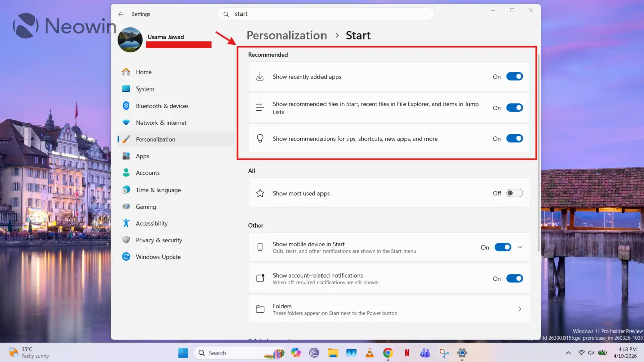Launch Google Chrome from the taskbar
Screen dimensions: 644x362
[x=388, y=353]
